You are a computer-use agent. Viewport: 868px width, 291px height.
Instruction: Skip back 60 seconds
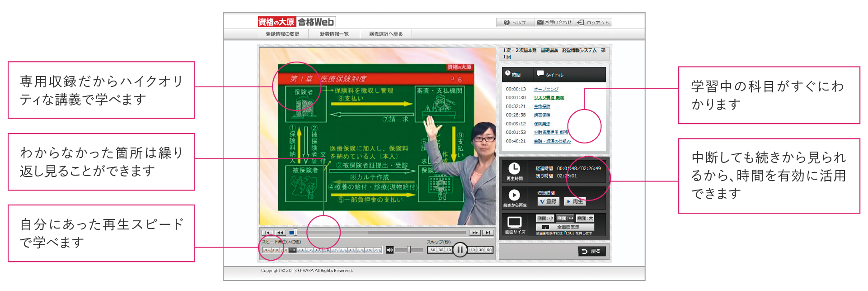432,250
